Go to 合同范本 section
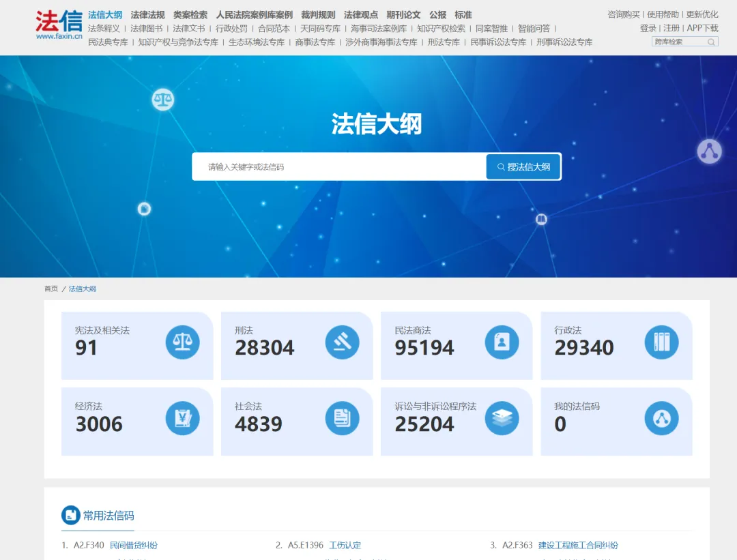 click(x=274, y=29)
